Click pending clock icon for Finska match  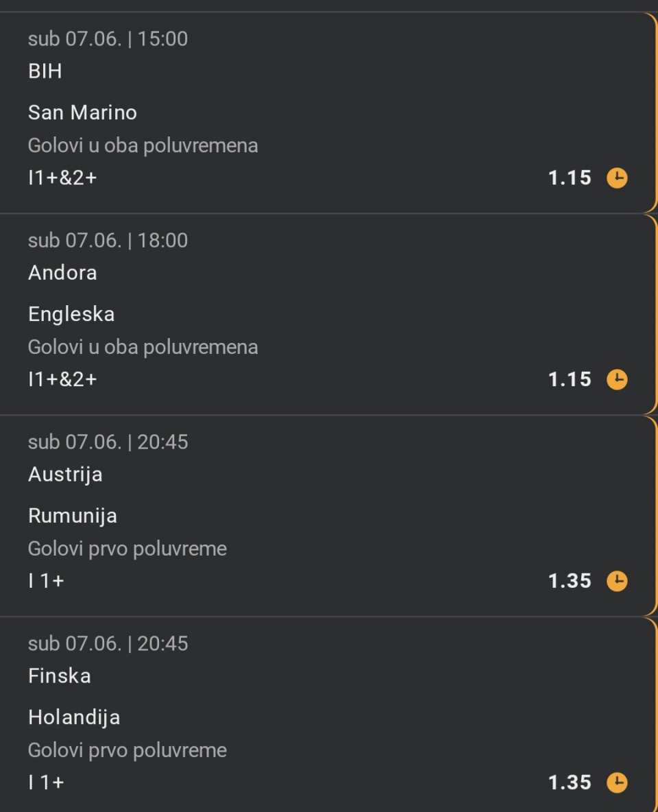tap(617, 783)
